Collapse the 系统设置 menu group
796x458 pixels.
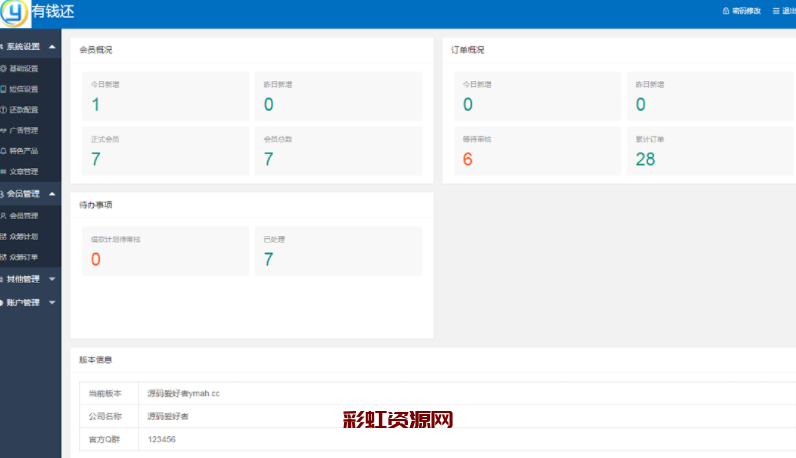(51, 47)
